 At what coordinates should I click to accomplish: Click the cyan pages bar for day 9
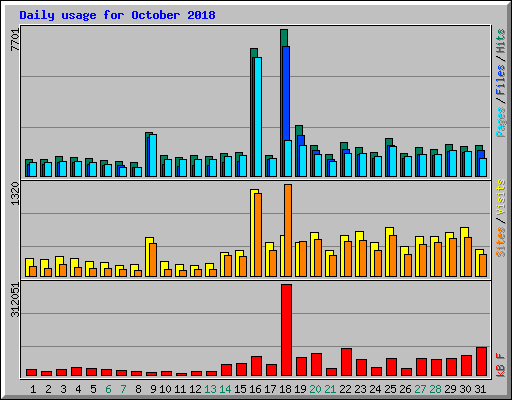[x=153, y=156]
